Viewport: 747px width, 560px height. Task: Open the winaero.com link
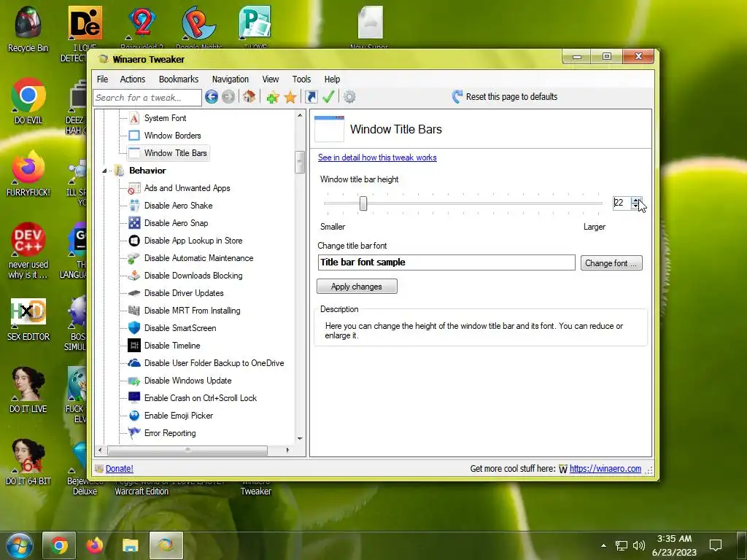point(605,469)
